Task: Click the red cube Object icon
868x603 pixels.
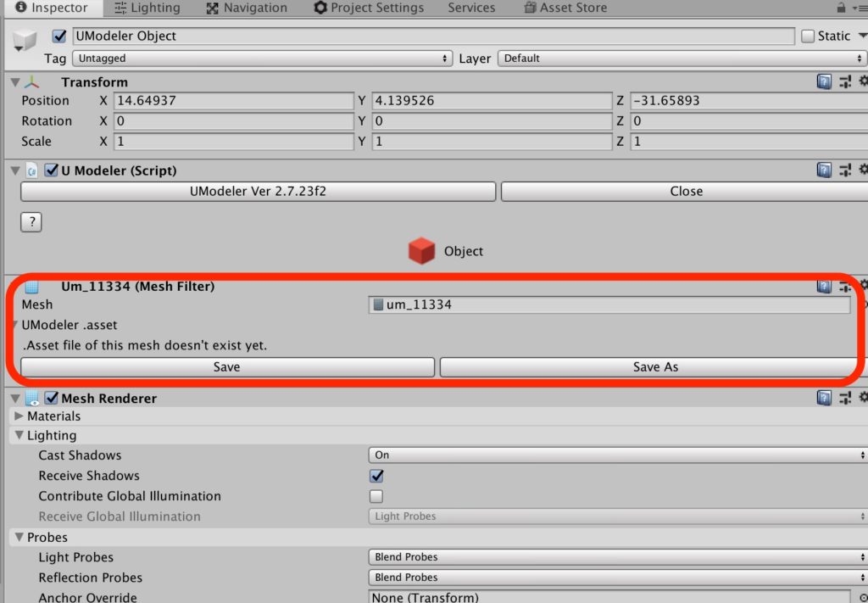Action: coord(421,251)
